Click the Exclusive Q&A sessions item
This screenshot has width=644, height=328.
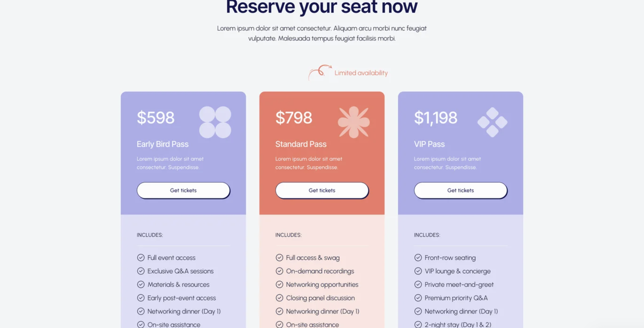tap(180, 271)
